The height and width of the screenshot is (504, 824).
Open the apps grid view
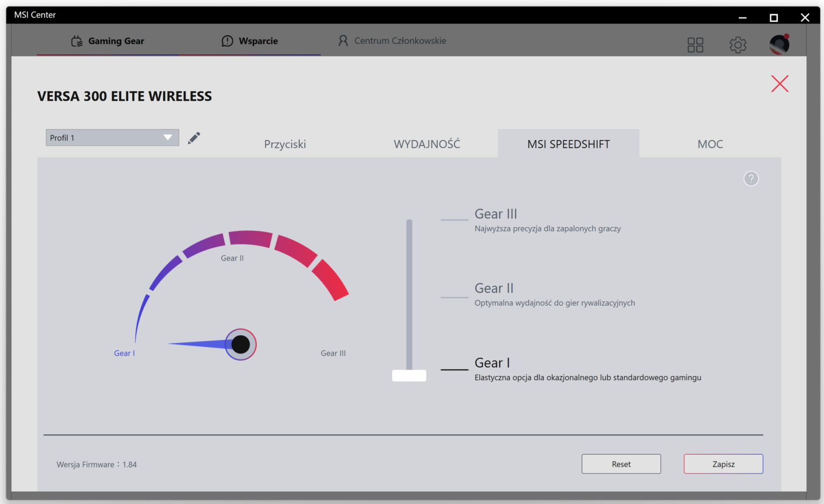pos(695,45)
